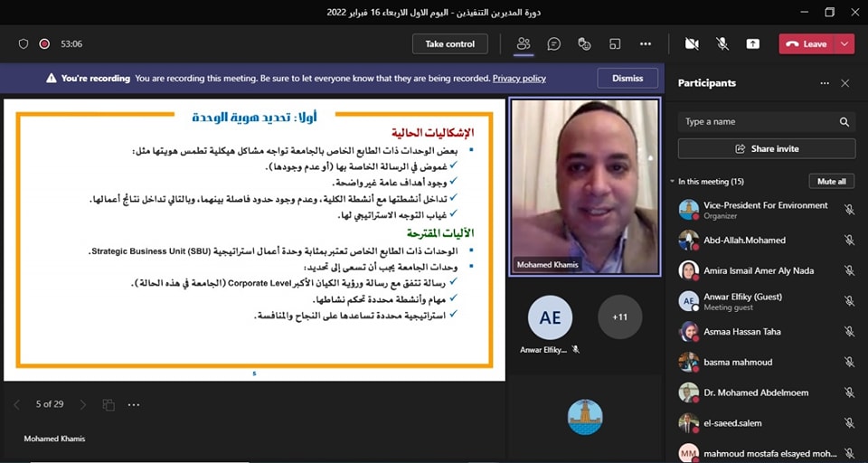Screen dimensions: 868x463
Task: Toggle the Participants panel from toolbar
Action: click(523, 43)
